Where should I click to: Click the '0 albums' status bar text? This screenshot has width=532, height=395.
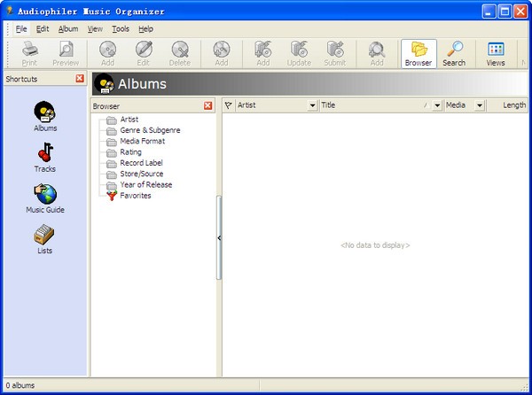(x=20, y=385)
